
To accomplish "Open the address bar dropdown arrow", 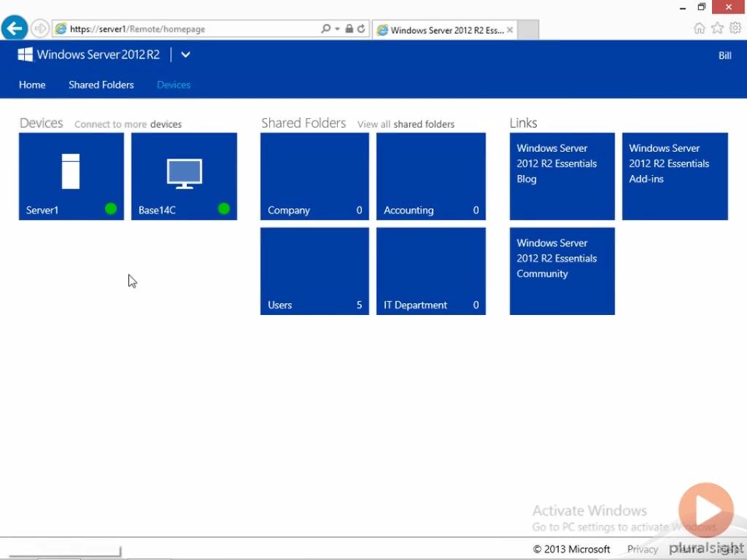I will pos(337,29).
